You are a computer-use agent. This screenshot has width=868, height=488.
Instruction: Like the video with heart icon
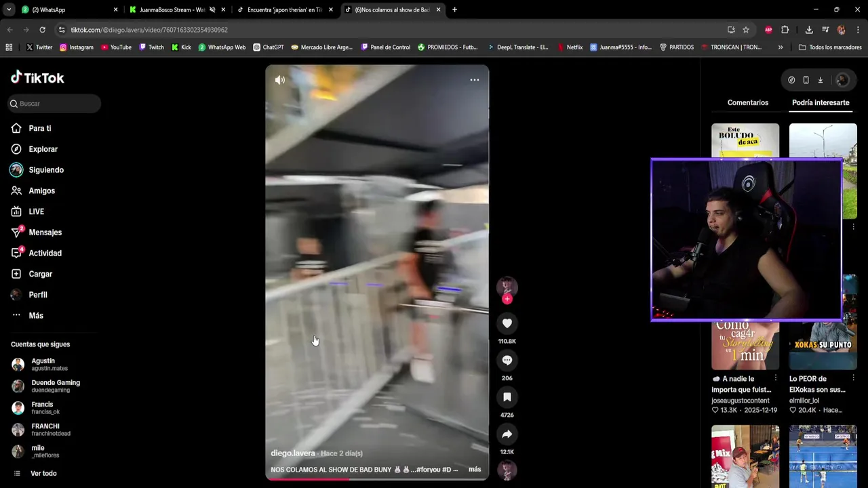(507, 323)
